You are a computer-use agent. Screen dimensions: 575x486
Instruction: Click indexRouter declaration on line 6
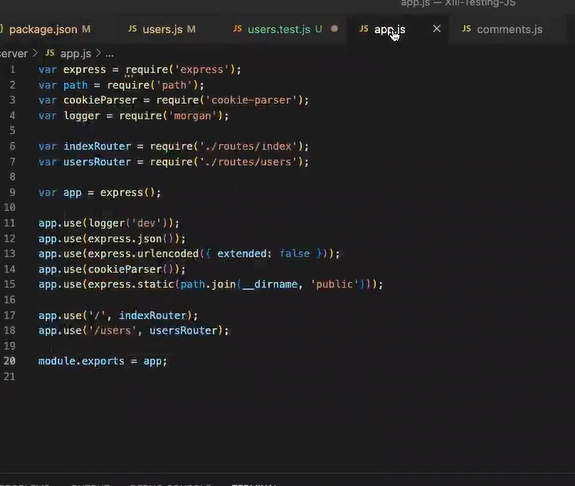[97, 146]
